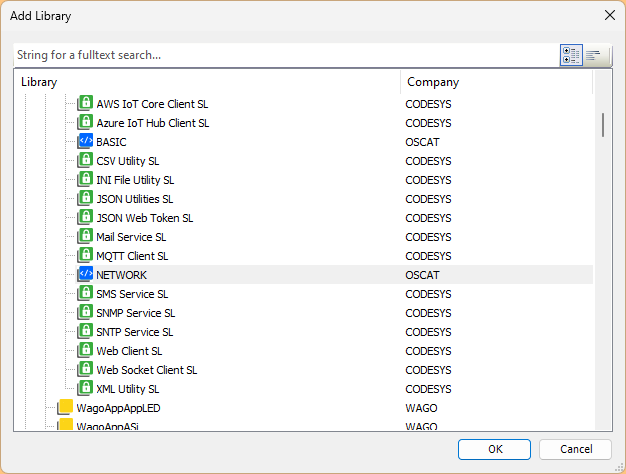Pick the XML Utility SL entry

pyautogui.click(x=128, y=389)
